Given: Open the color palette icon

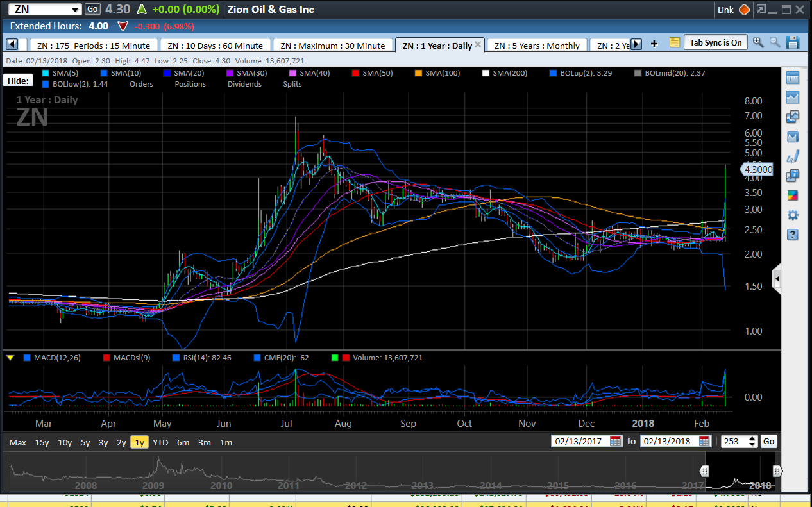Looking at the screenshot, I should coord(793,196).
